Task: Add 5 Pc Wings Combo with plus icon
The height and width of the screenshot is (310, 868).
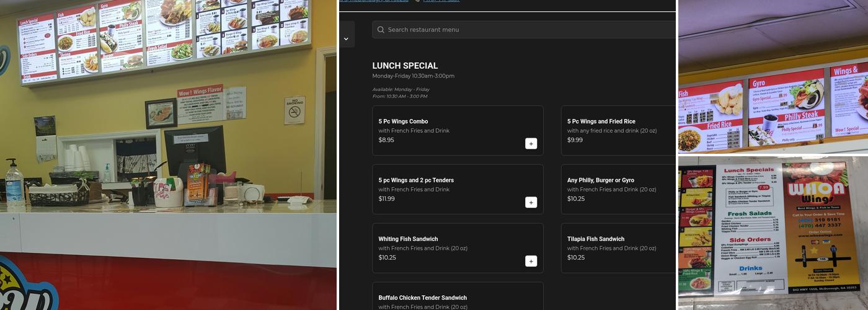Action: click(531, 144)
